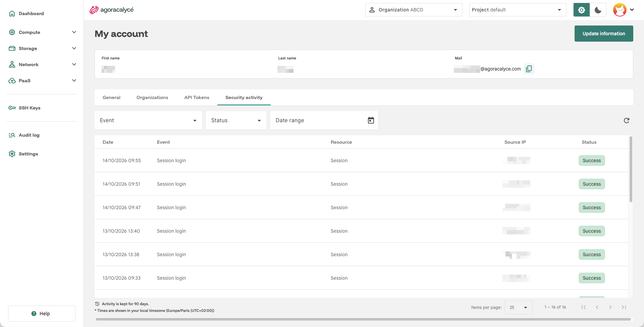
Task: Click the horizontal scrollbar at bottom
Action: [x=363, y=319]
